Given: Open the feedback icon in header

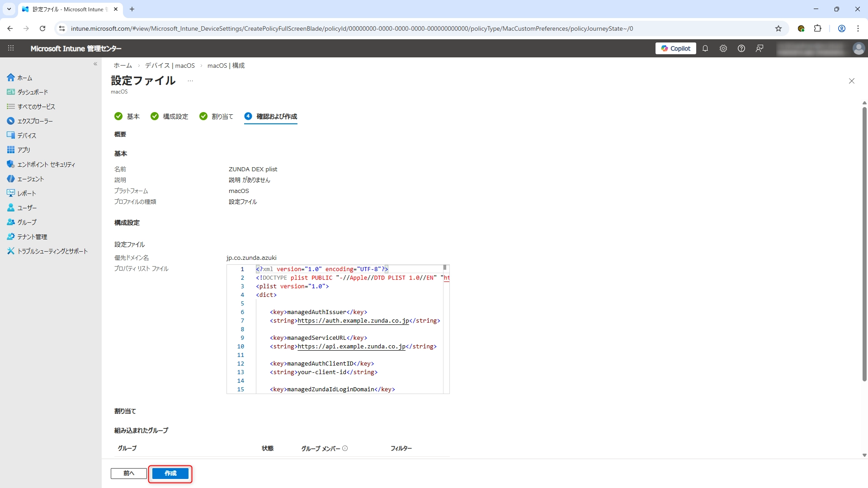Looking at the screenshot, I should pyautogui.click(x=759, y=48).
